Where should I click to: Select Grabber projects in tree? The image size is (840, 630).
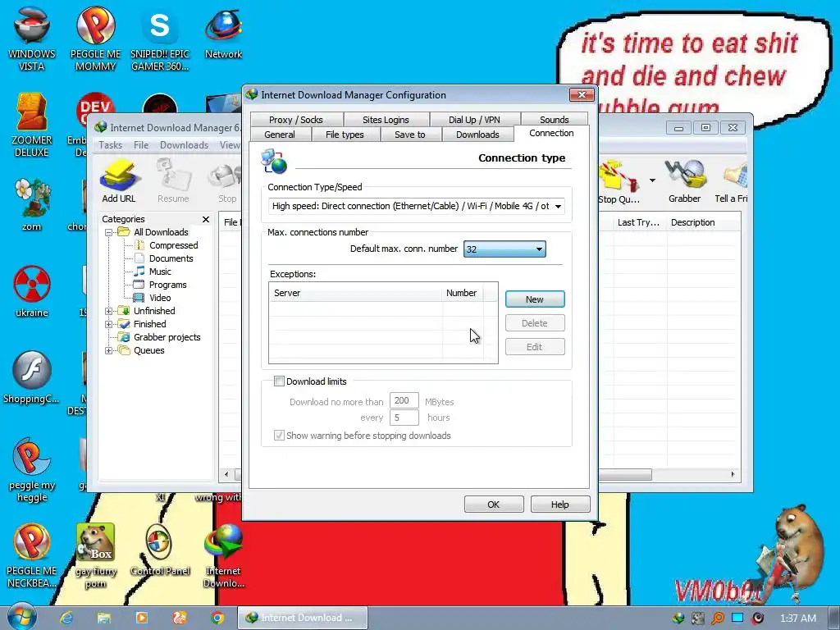pos(167,337)
